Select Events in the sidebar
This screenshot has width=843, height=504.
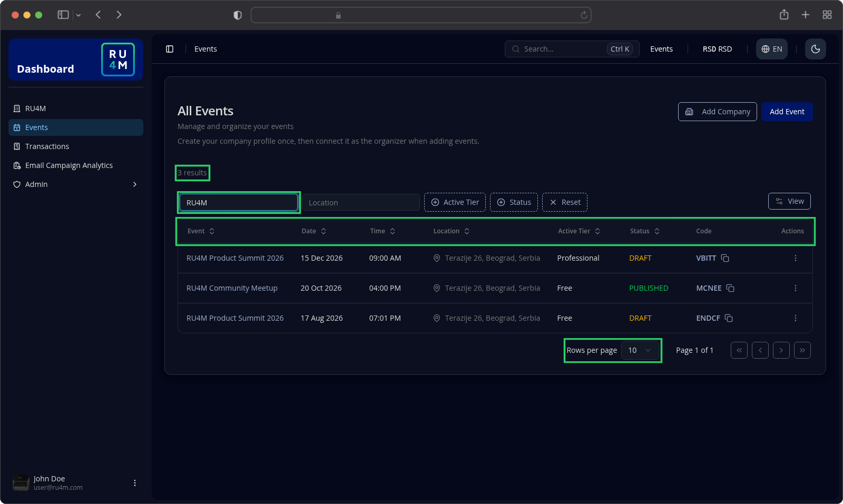click(x=76, y=127)
